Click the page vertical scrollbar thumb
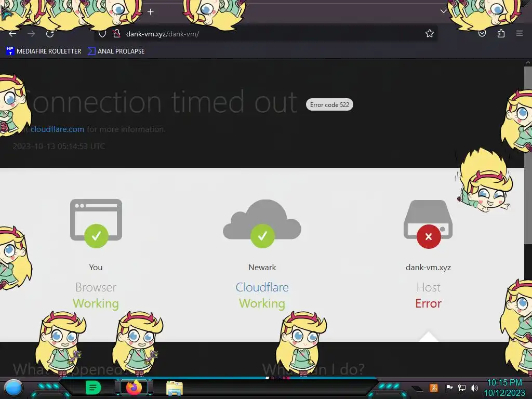Image resolution: width=532 pixels, height=399 pixels. (x=528, y=154)
